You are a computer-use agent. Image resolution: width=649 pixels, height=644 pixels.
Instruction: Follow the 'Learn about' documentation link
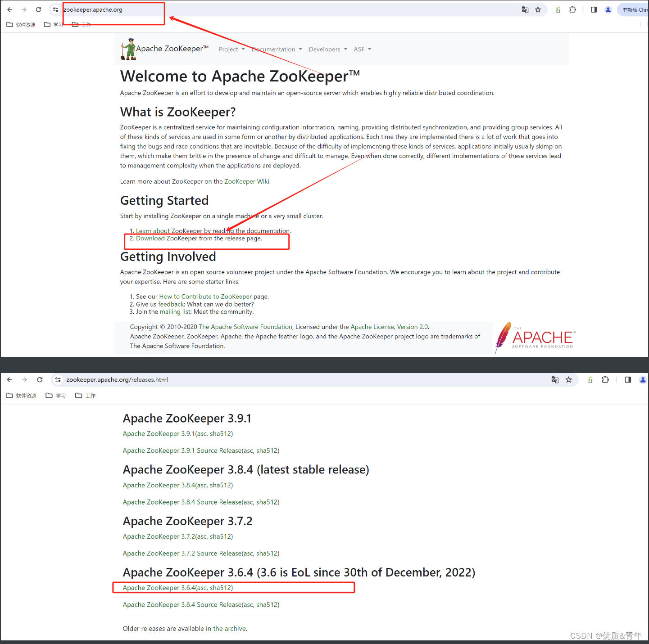click(x=152, y=231)
